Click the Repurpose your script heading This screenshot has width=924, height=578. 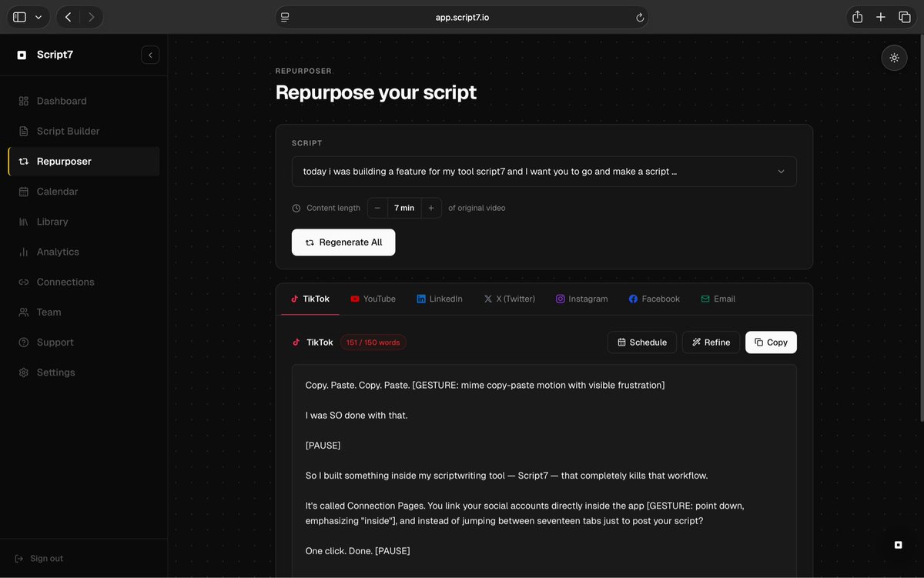(x=376, y=92)
